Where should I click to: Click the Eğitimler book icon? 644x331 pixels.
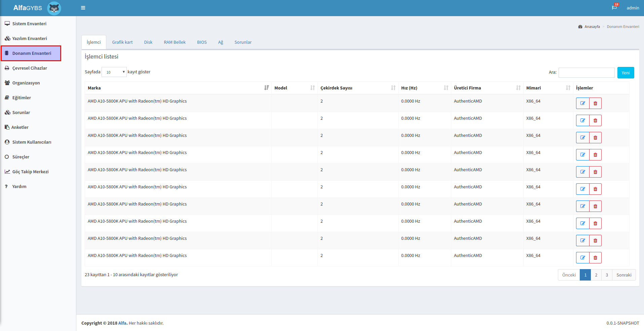coord(7,98)
